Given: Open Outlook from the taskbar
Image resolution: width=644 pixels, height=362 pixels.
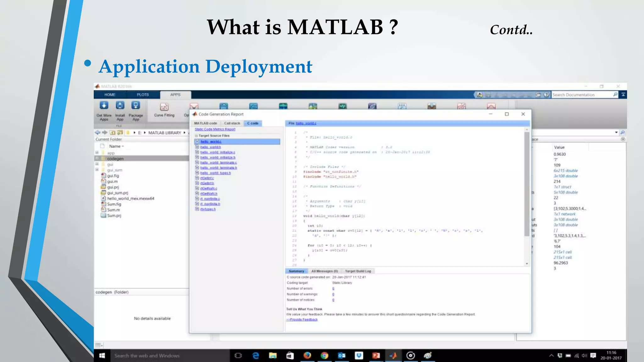Looking at the screenshot, I should (x=341, y=355).
